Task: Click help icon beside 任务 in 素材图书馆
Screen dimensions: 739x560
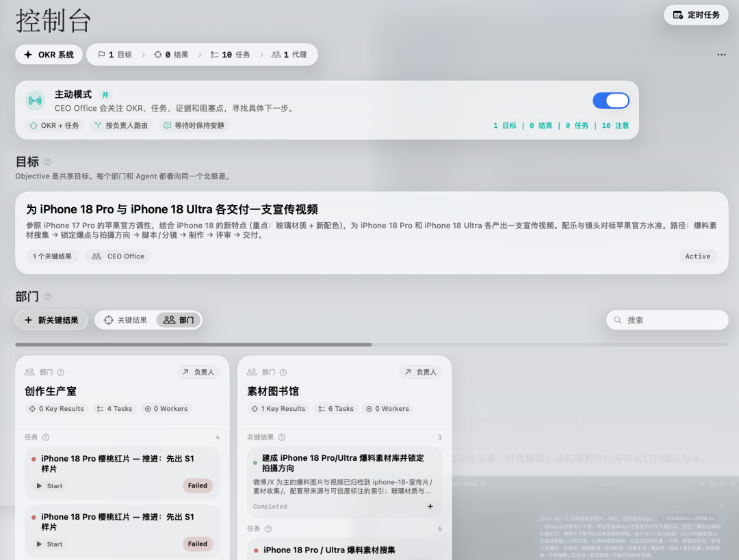Action: (x=268, y=529)
